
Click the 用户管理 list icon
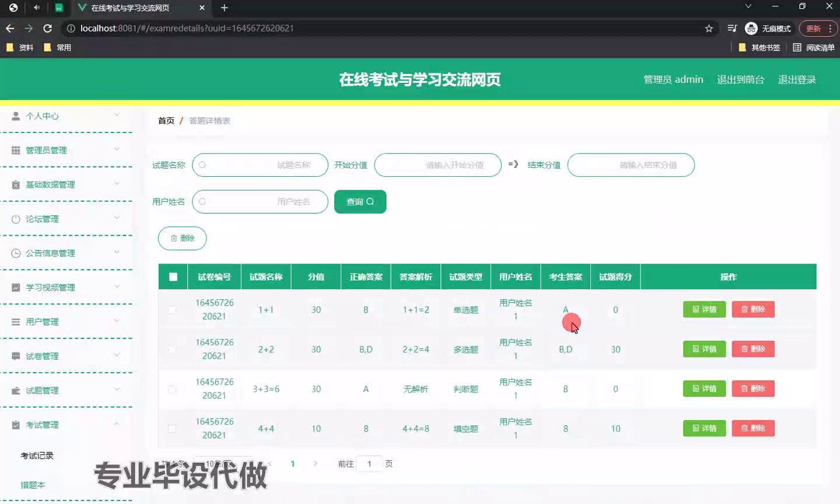[16, 322]
